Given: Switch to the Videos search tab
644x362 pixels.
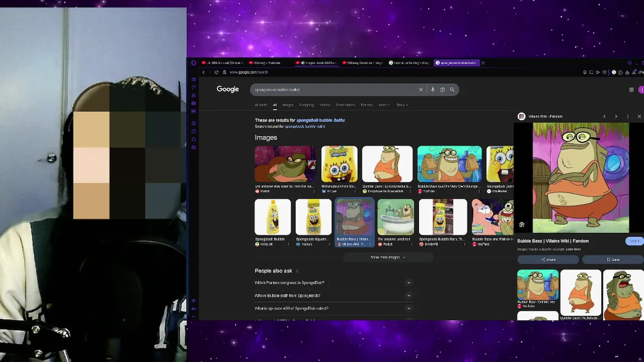Looking at the screenshot, I should pyautogui.click(x=325, y=105).
